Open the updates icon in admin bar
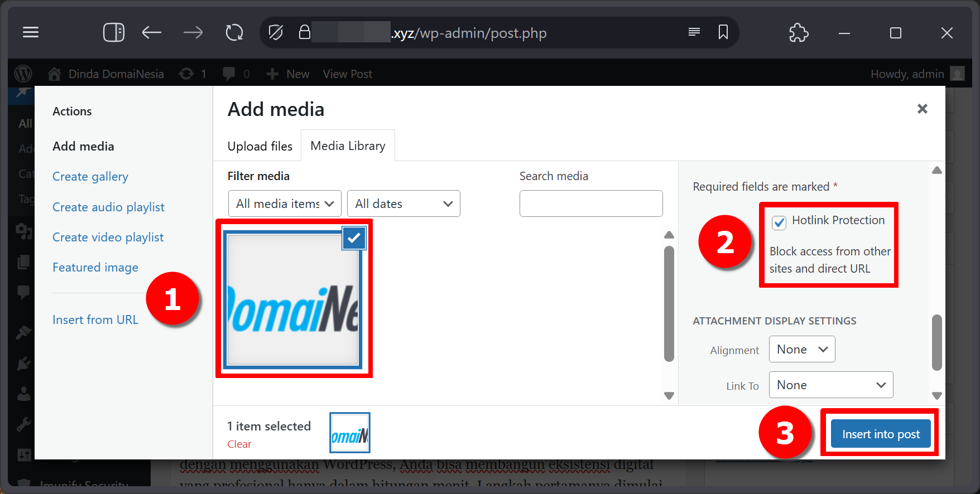 (193, 74)
